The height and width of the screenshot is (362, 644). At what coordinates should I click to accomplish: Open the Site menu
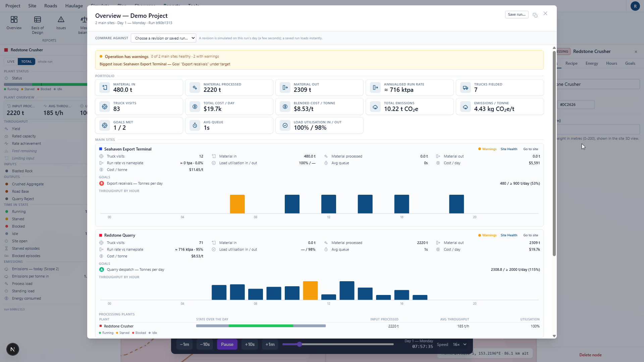[32, 6]
